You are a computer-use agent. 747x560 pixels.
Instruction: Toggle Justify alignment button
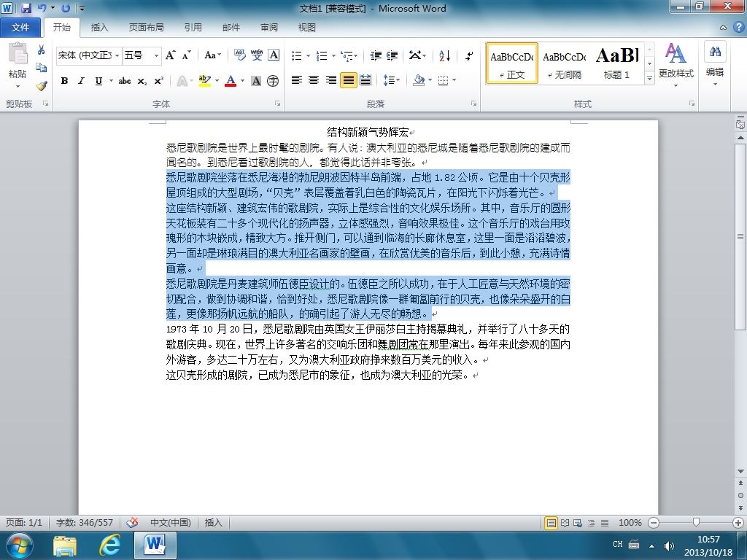(348, 80)
